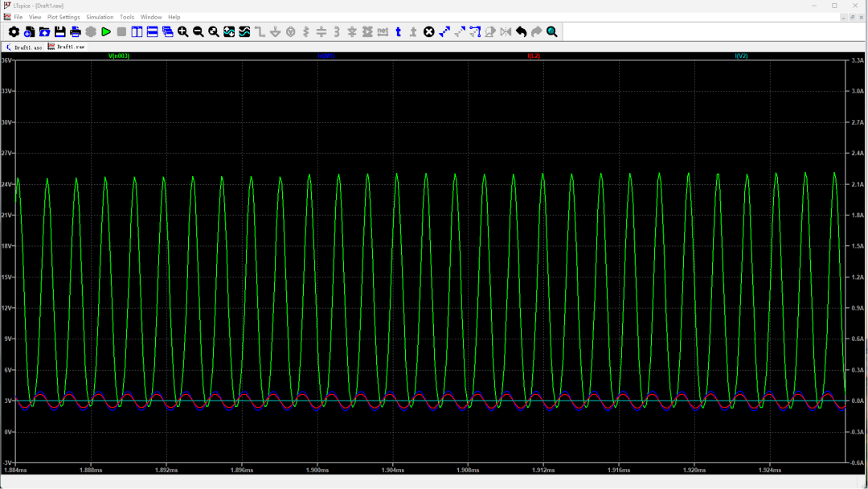Image resolution: width=868 pixels, height=489 pixels.
Task: Open the component library chip icon
Action: (x=367, y=32)
